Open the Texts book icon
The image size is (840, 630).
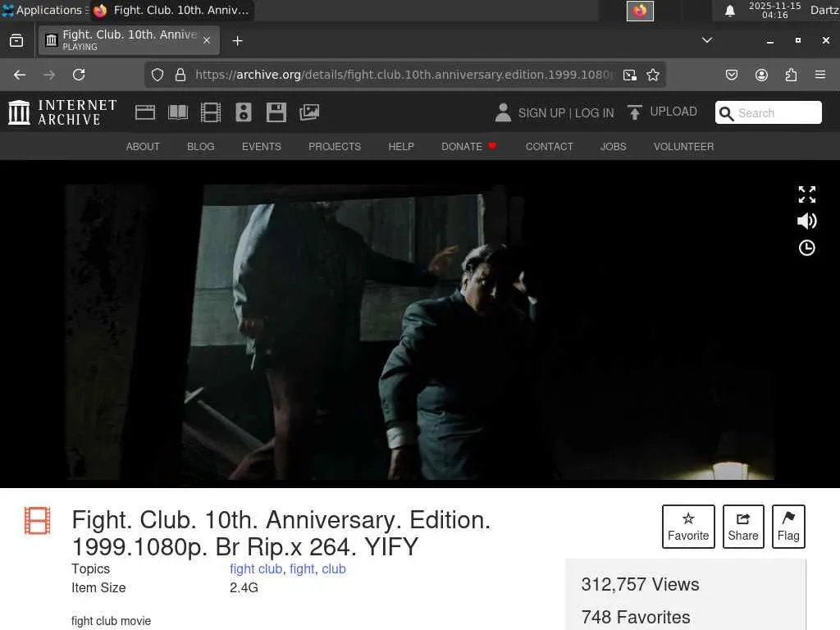tap(178, 112)
